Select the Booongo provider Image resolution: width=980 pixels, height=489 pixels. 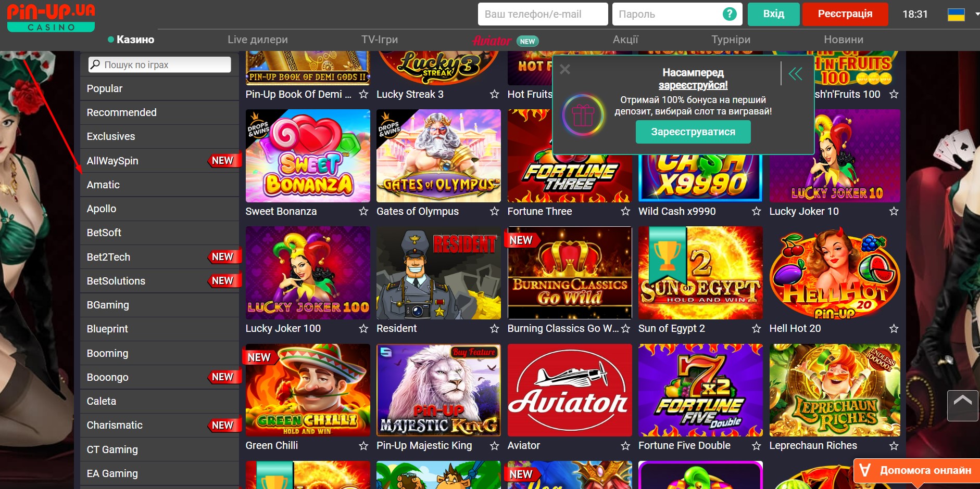click(160, 377)
